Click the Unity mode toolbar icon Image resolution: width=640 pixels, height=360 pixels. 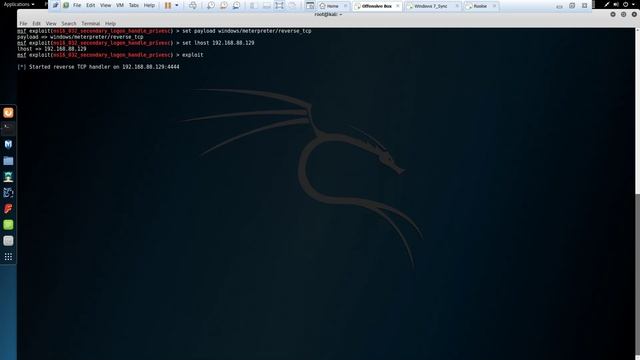pyautogui.click(x=293, y=5)
